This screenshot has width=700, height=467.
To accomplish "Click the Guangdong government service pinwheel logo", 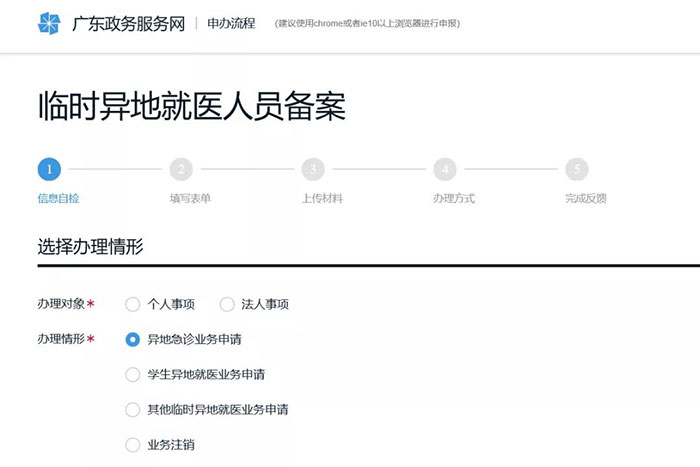I will coord(50,23).
